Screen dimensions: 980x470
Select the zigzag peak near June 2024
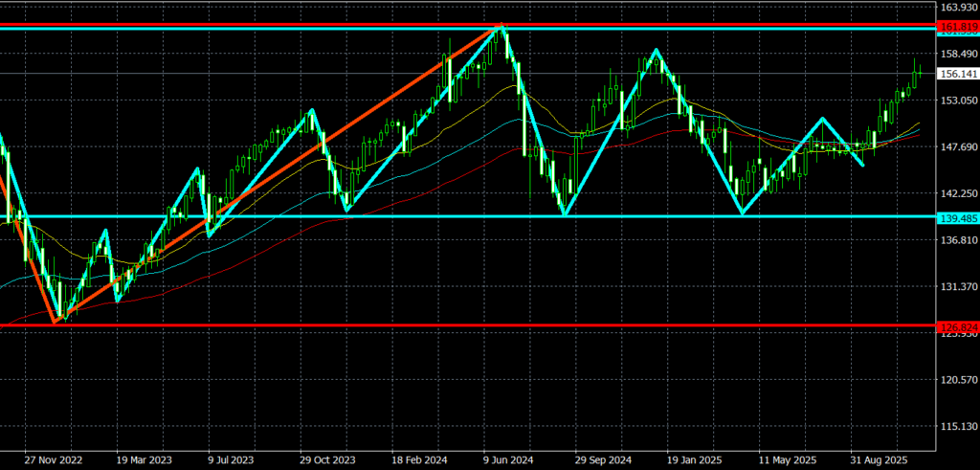point(500,30)
